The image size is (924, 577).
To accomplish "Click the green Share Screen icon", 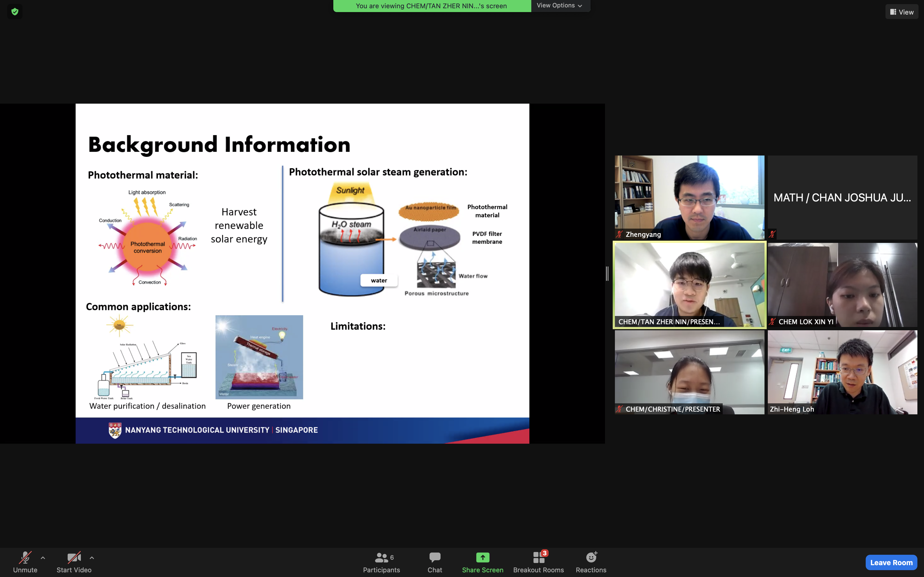I will [482, 557].
